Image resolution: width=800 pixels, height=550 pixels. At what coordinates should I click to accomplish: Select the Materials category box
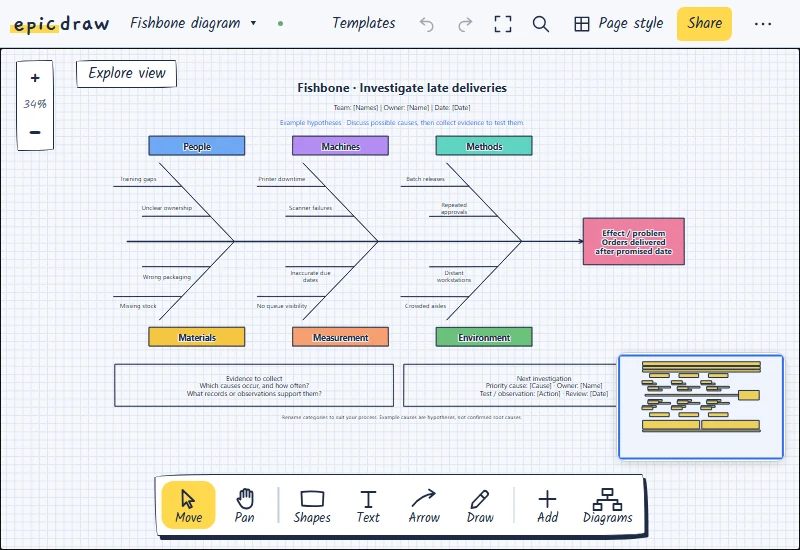coord(196,337)
